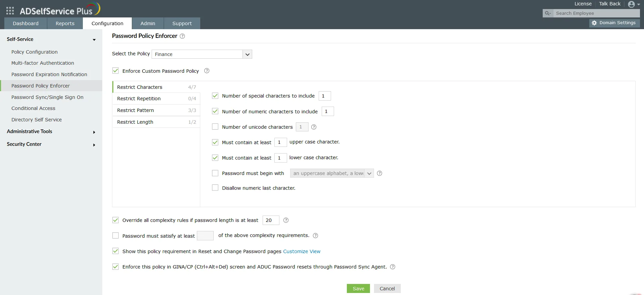Open the Customize View link

(302, 251)
